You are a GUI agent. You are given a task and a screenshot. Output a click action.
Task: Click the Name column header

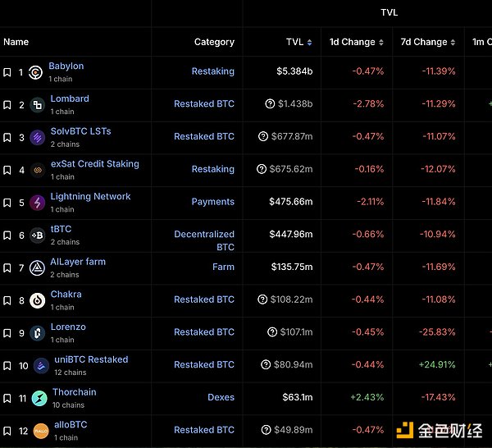(x=16, y=42)
